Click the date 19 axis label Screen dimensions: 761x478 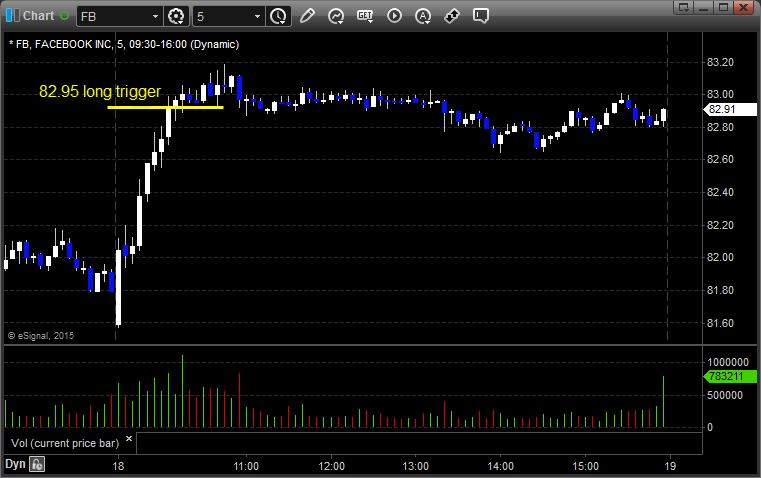point(670,466)
